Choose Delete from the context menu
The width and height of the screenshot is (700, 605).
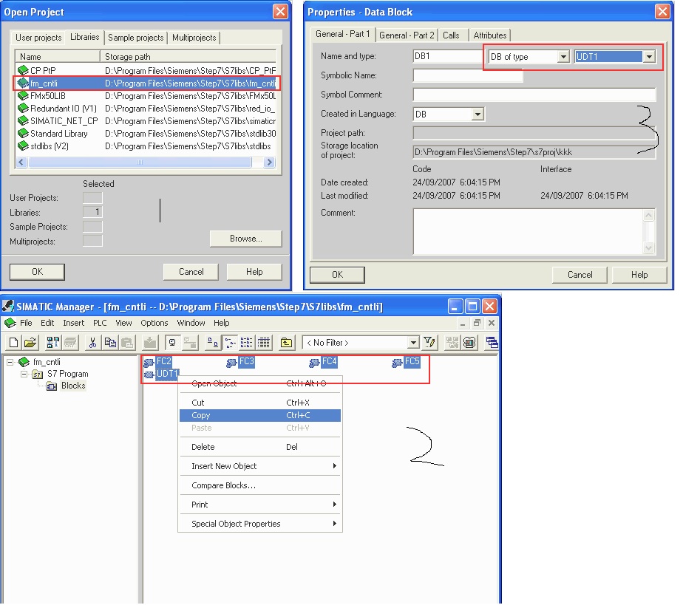point(260,447)
